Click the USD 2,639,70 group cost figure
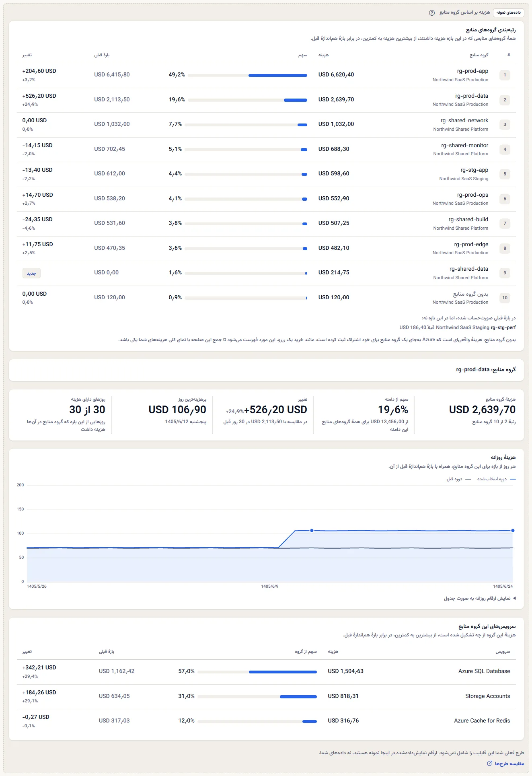The image size is (532, 776). pyautogui.click(x=482, y=410)
